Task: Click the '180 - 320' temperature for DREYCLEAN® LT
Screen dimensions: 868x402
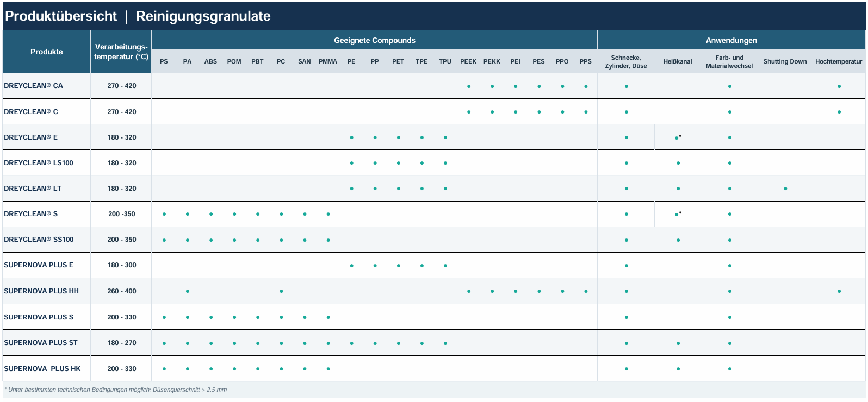Action: click(122, 189)
